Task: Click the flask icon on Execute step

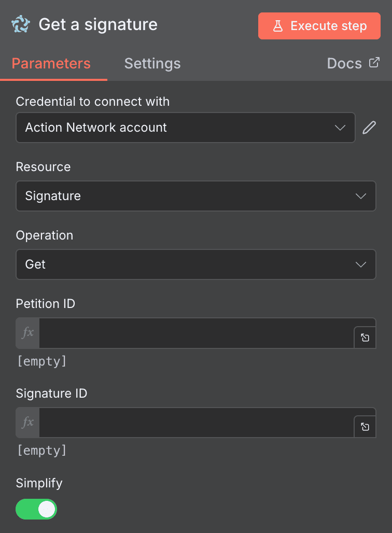Action: (x=279, y=25)
